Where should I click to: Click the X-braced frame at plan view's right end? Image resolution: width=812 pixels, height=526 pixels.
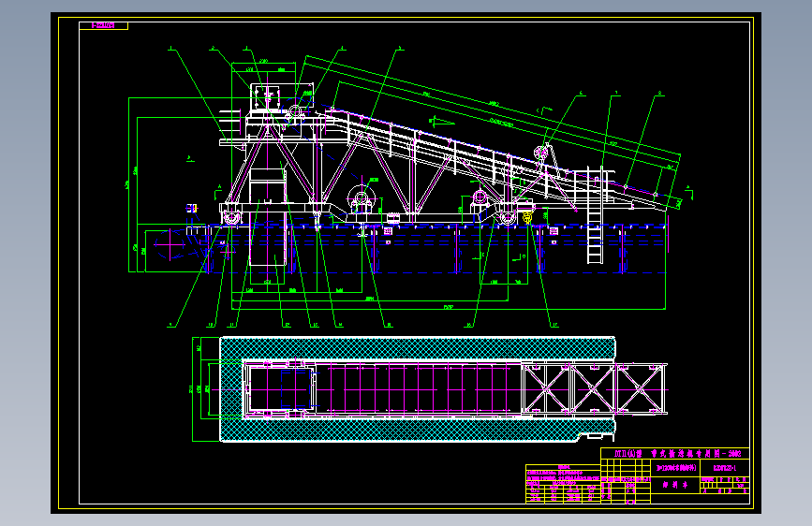[595, 389]
